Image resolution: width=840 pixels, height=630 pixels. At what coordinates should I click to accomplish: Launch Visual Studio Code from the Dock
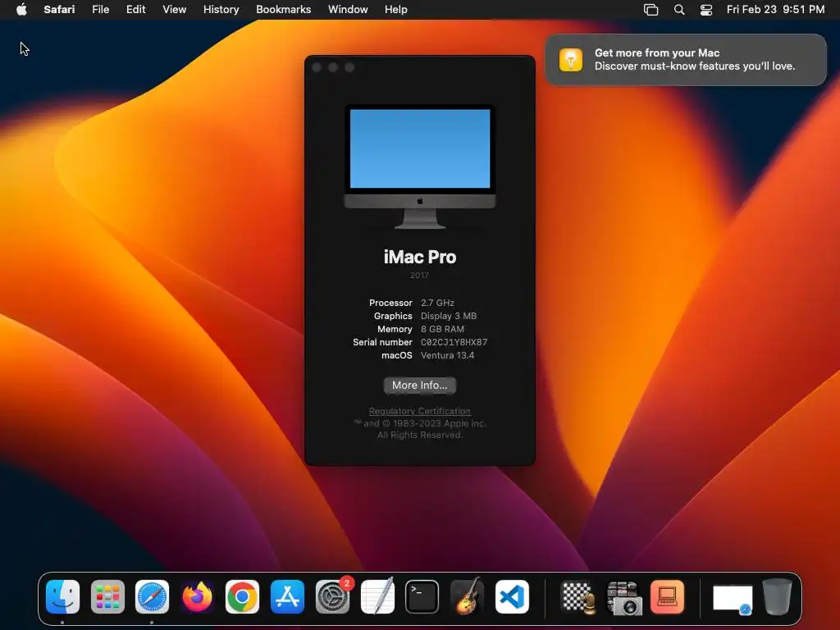(x=512, y=597)
